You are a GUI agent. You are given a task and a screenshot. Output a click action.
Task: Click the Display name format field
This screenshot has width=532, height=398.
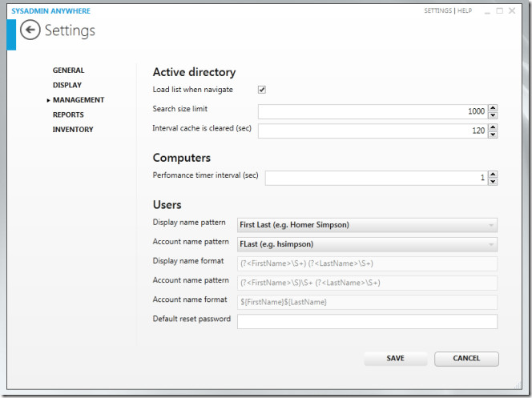(x=367, y=263)
